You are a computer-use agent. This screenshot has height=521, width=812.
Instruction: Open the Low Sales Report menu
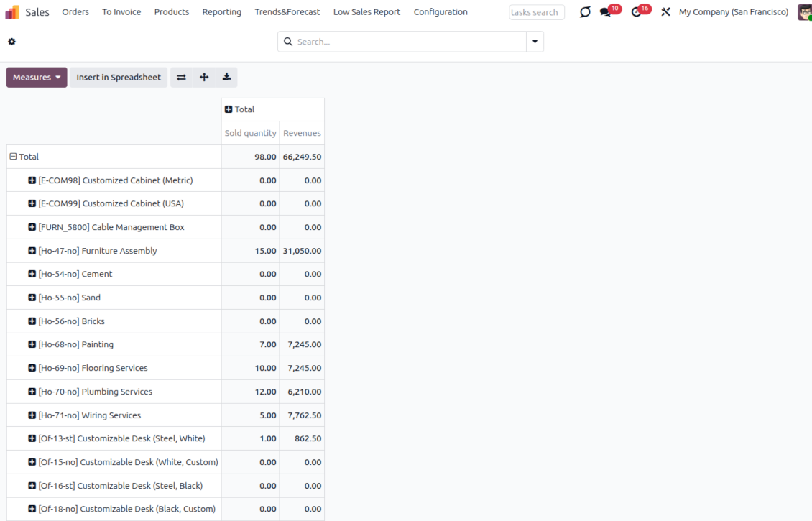366,11
